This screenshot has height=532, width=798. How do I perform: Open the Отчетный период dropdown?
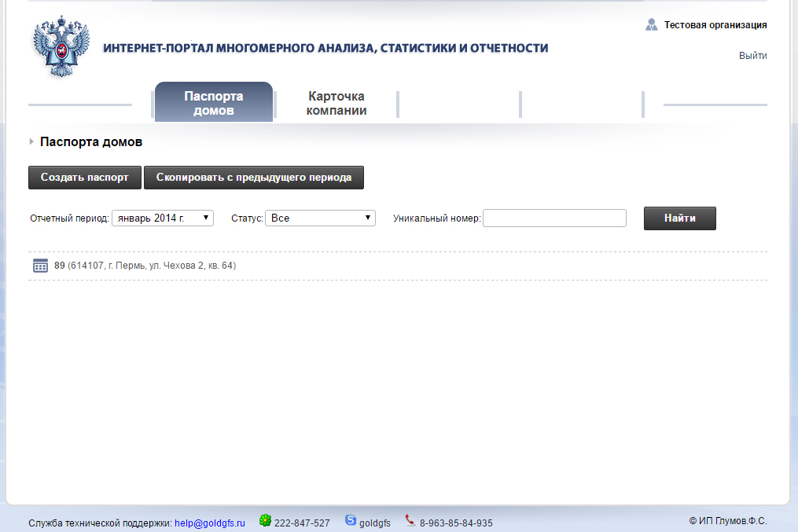pyautogui.click(x=163, y=218)
